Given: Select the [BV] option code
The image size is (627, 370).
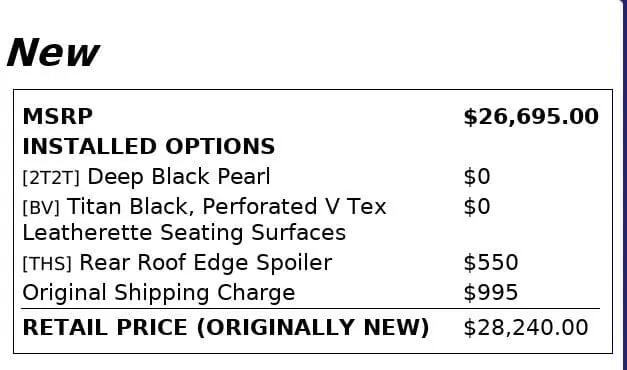Looking at the screenshot, I should tap(41, 208).
